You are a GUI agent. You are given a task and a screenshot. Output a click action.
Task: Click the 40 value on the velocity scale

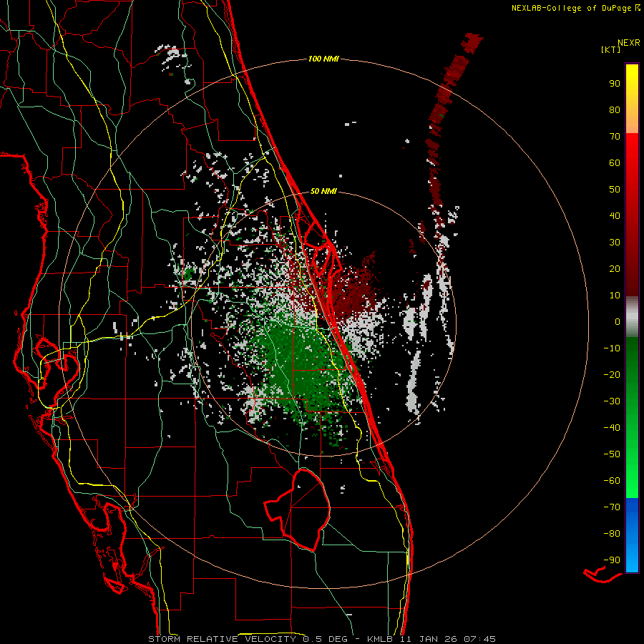tap(615, 215)
